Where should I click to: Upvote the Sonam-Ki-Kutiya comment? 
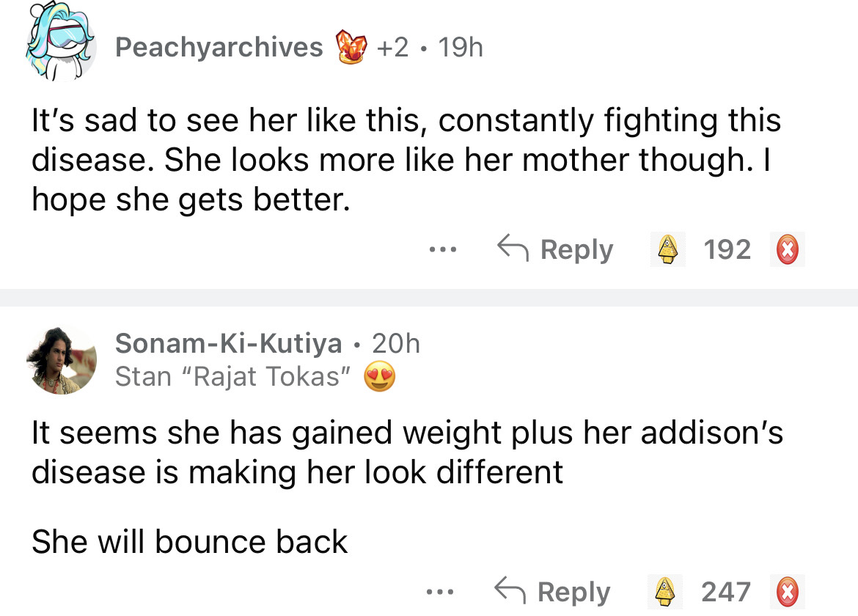point(664,591)
